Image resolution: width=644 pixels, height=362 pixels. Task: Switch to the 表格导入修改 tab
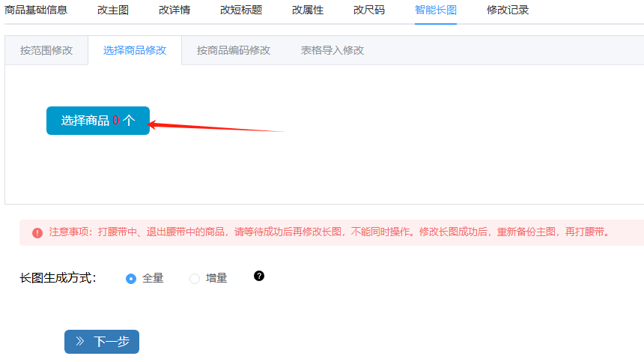(x=332, y=50)
